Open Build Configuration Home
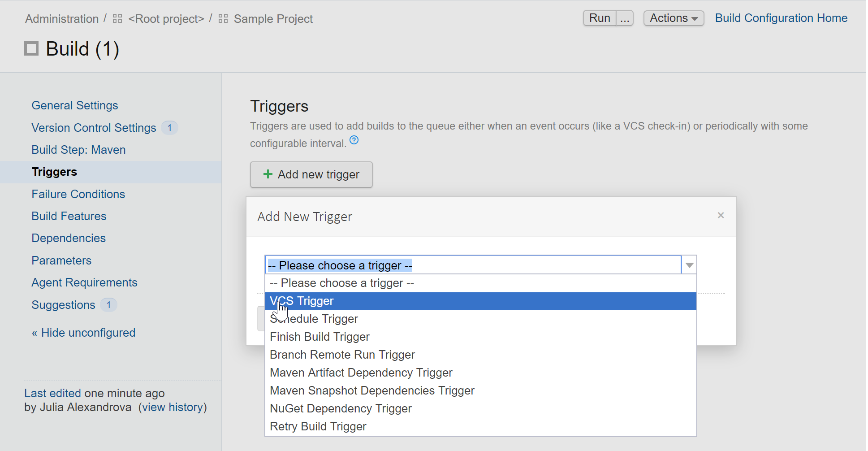 tap(781, 18)
